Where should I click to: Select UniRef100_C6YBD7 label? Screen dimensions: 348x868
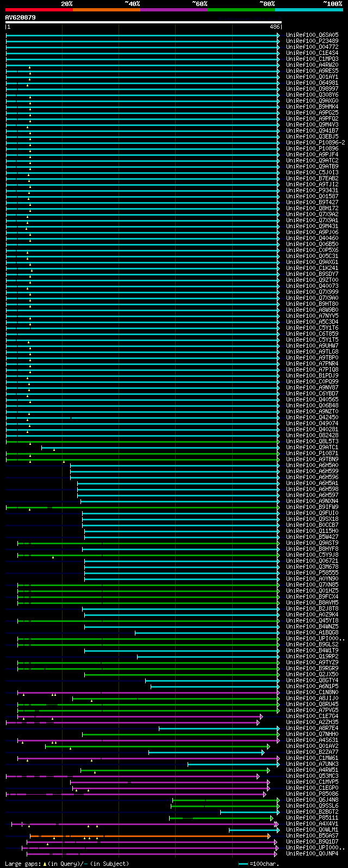tap(312, 393)
